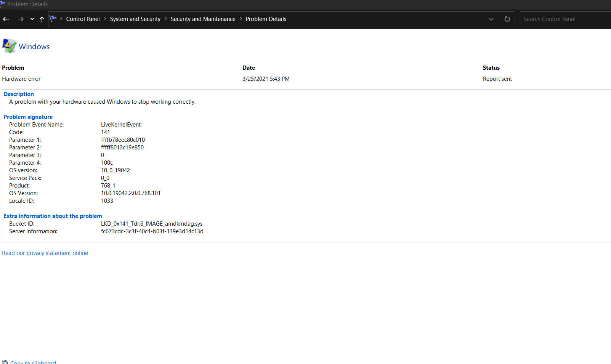Expand chevron after Security and Maintenance
Image resolution: width=611 pixels, height=364 pixels.
[241, 19]
